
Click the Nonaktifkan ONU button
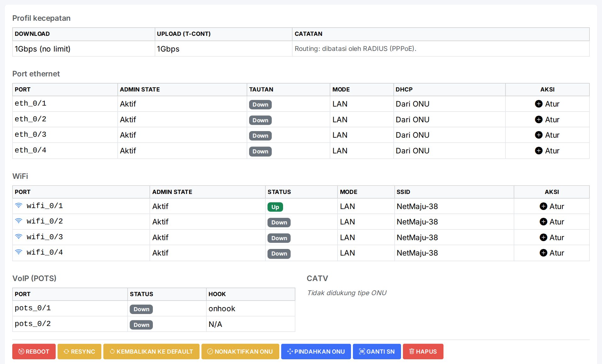[240, 351]
